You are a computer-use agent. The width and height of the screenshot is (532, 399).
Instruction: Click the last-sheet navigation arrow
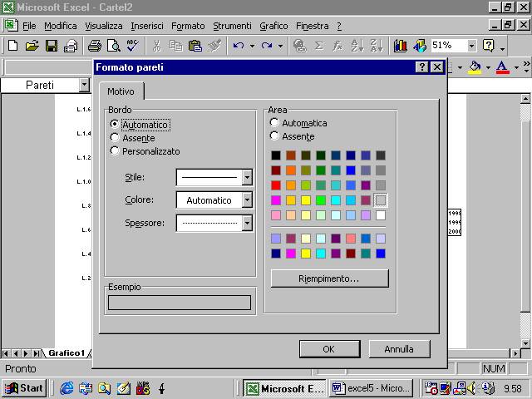coord(36,353)
